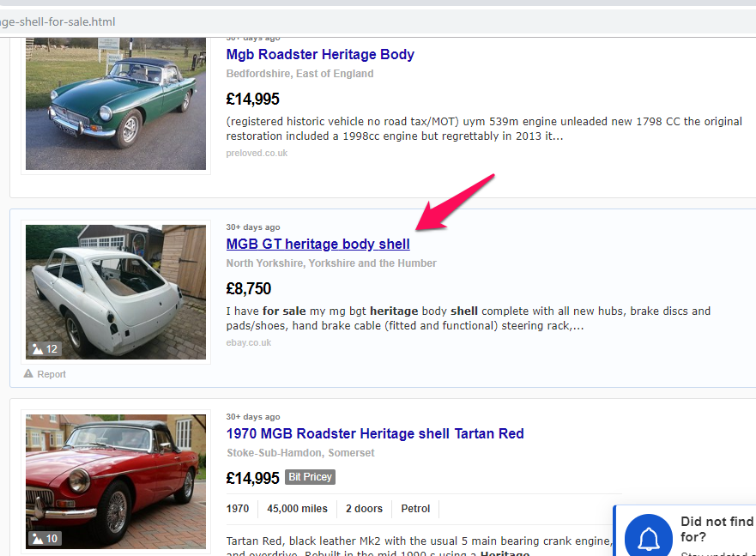Click the 2 doors spec
This screenshot has height=556, width=756.
click(364, 509)
